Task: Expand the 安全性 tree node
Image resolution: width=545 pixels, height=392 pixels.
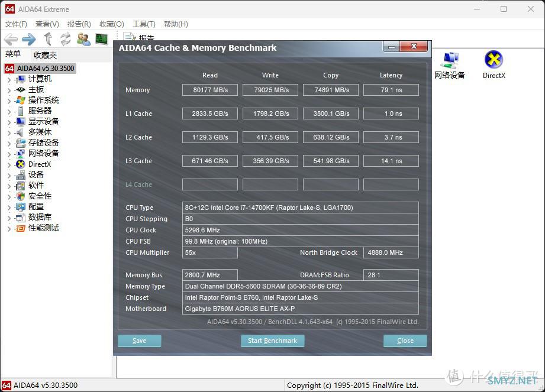Action: 9,196
